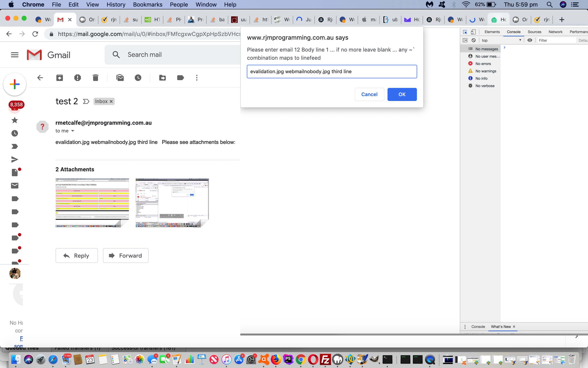This screenshot has width=588, height=368.
Task: Open DevTools drawer three-dot menu
Action: pos(465,327)
